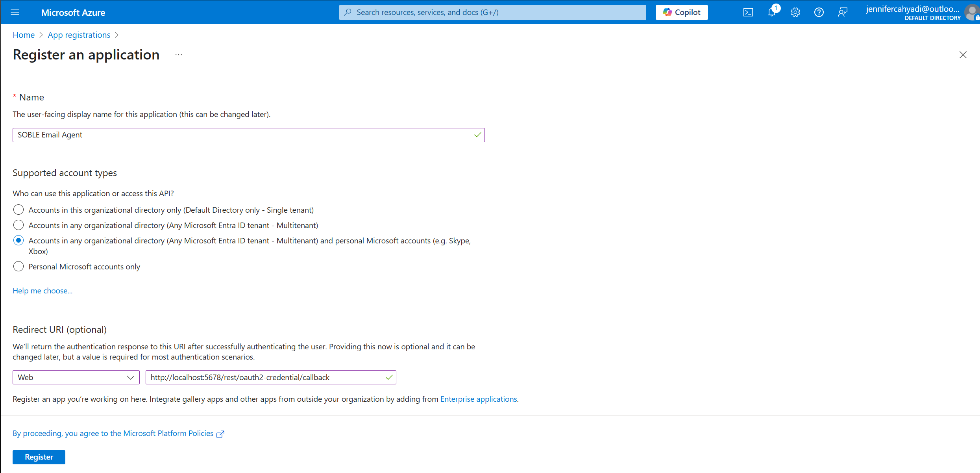Screen dimensions: 980x473
Task: Click Microsoft Azure home title
Action: pyautogui.click(x=73, y=13)
